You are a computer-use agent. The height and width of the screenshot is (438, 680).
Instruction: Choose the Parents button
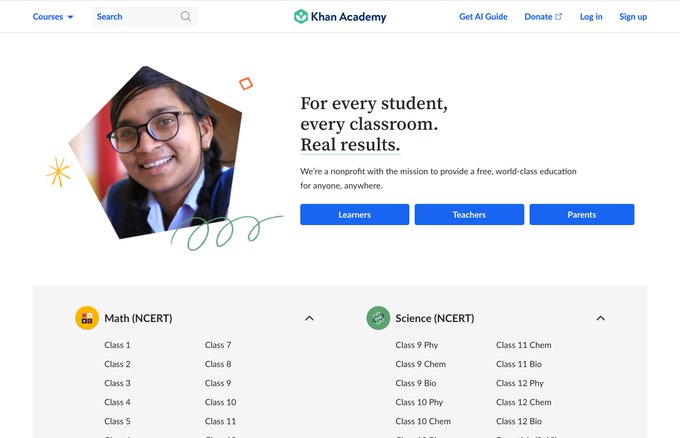(582, 215)
